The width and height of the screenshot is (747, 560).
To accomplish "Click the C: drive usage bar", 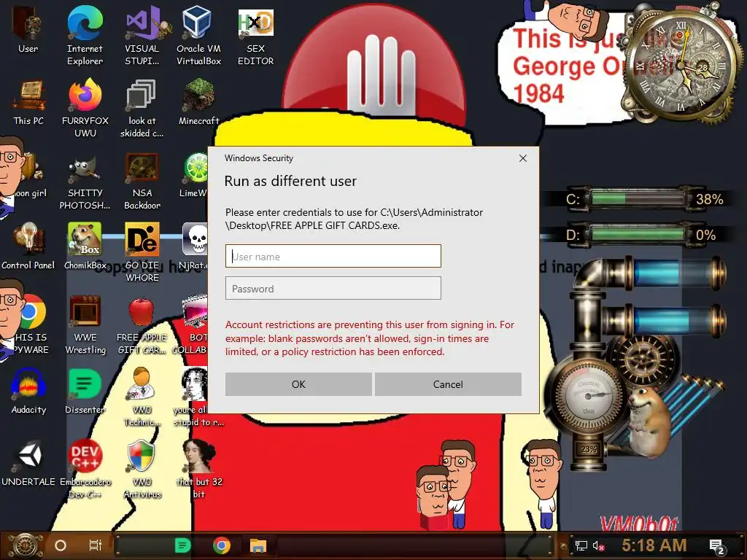I will tap(638, 198).
